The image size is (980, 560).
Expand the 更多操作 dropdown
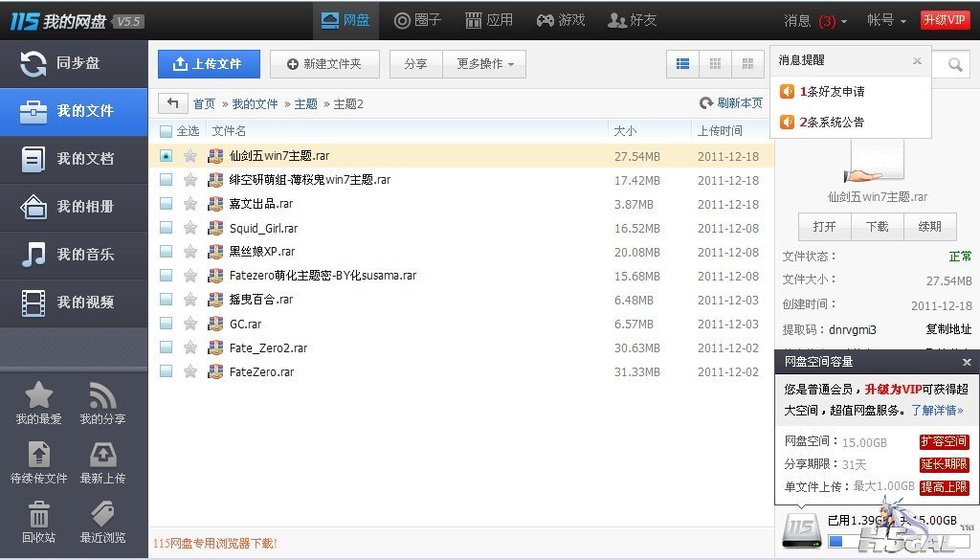tap(484, 64)
